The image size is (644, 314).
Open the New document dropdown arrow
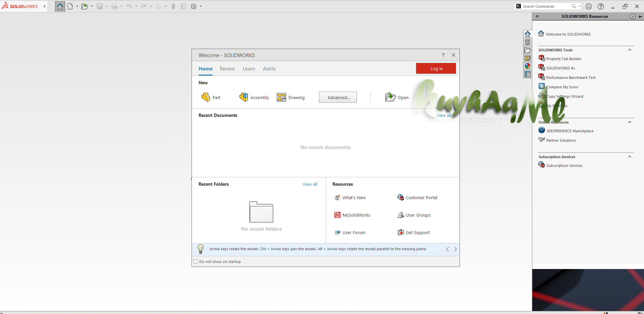coord(77,6)
